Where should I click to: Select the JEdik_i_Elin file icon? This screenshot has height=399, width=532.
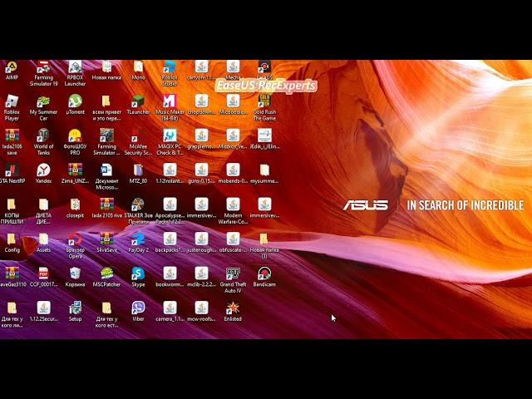point(264,139)
